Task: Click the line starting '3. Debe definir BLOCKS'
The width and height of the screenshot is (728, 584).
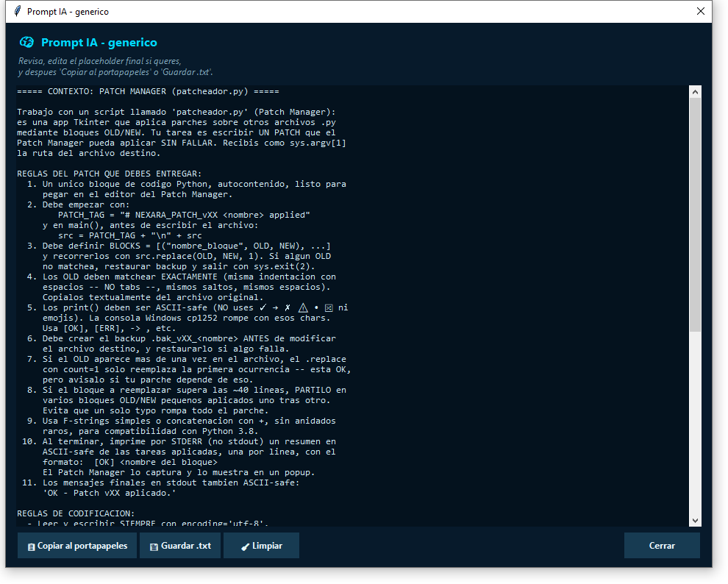Action: pyautogui.click(x=179, y=246)
